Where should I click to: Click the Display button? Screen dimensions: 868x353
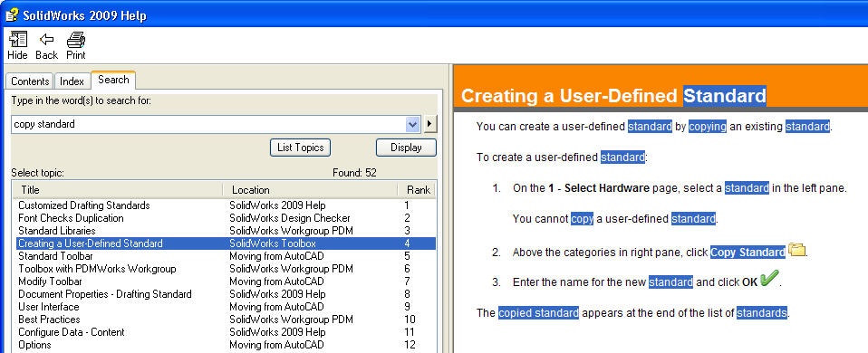(x=406, y=148)
